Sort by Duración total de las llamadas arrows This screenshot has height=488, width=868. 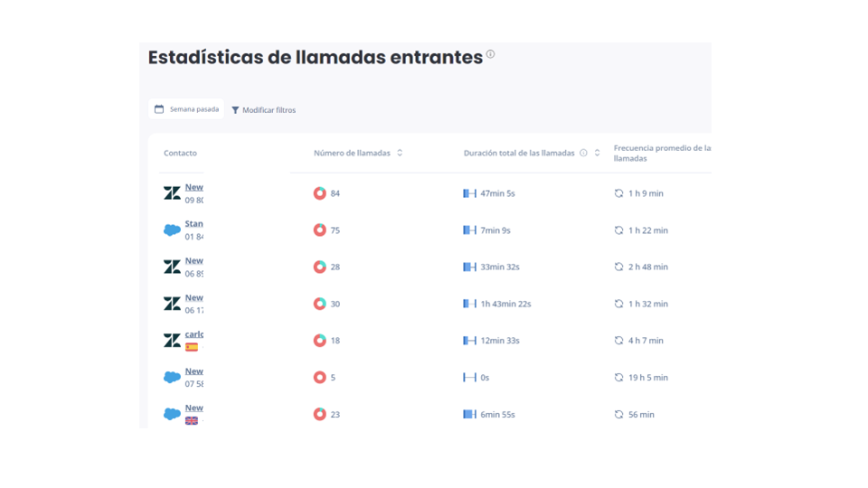tap(598, 153)
